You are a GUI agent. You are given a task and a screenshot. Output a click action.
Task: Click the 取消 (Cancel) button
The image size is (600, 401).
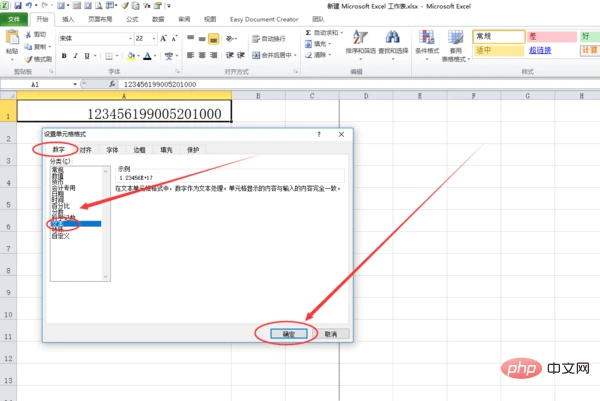tap(328, 333)
